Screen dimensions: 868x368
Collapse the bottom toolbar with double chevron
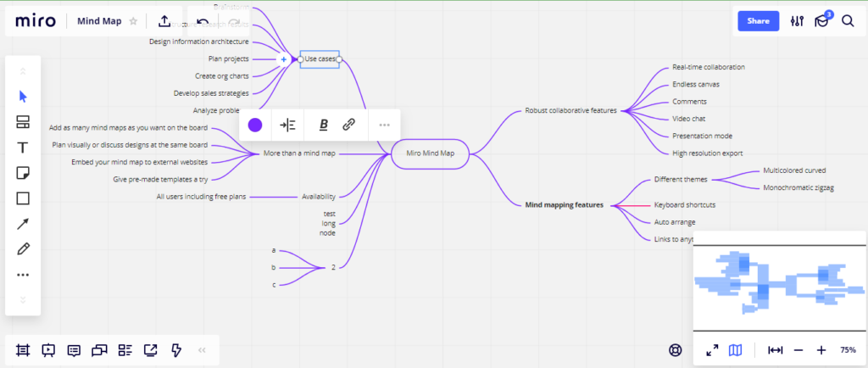point(202,349)
